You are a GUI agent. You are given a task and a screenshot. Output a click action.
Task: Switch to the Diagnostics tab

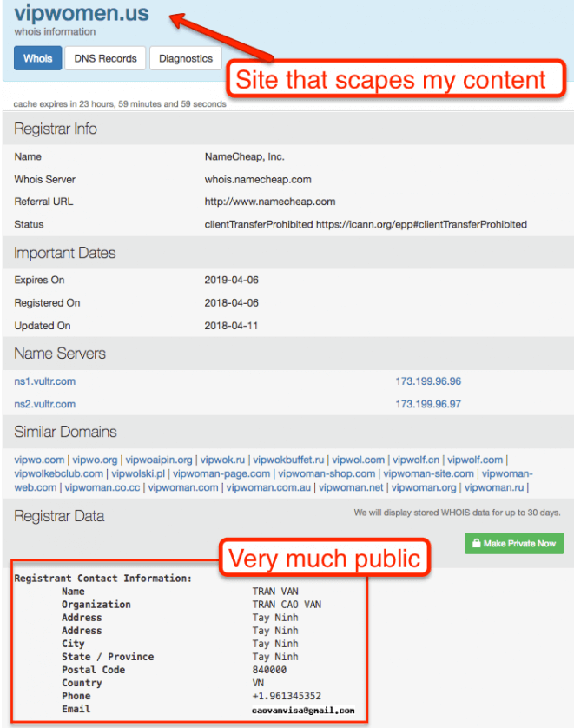(x=186, y=58)
